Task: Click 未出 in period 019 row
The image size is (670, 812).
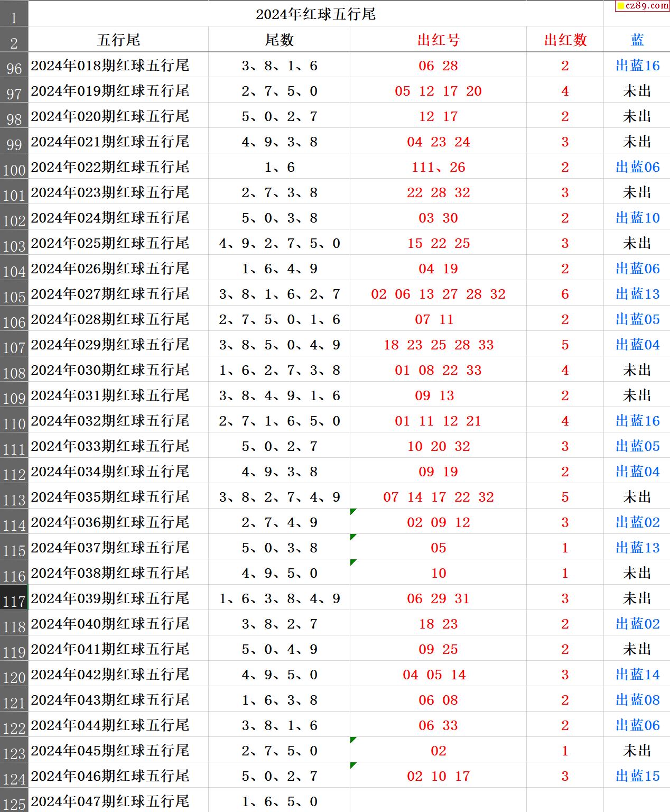Action: pos(637,91)
